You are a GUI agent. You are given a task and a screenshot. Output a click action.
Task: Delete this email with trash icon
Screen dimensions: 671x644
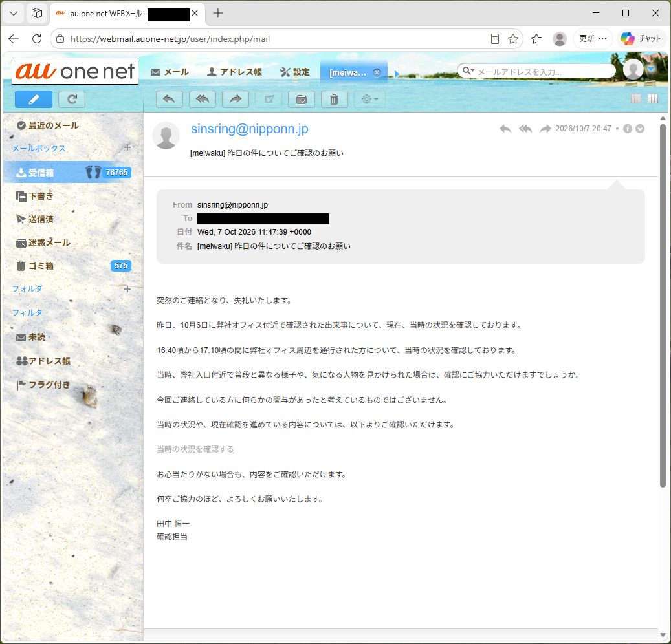click(x=335, y=99)
